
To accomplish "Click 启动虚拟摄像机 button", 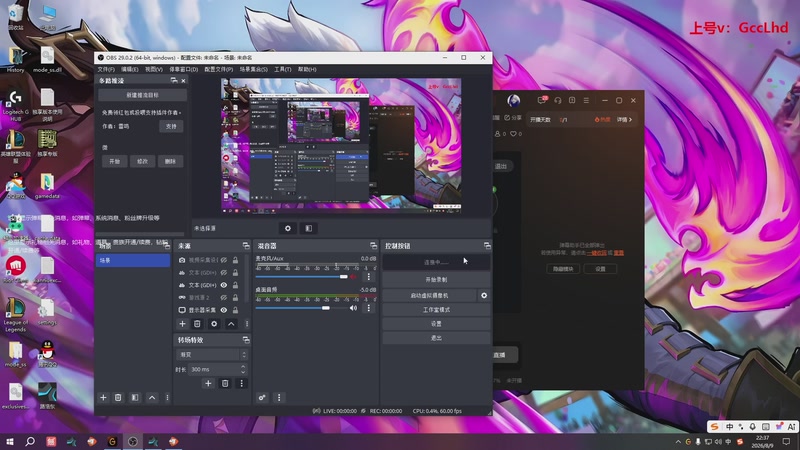I will click(x=430, y=295).
